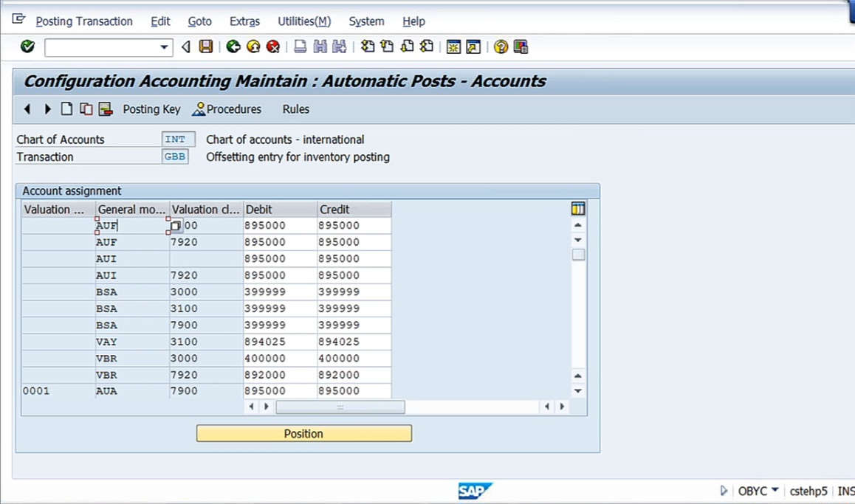Open the Edit menu
The width and height of the screenshot is (855, 504).
160,21
